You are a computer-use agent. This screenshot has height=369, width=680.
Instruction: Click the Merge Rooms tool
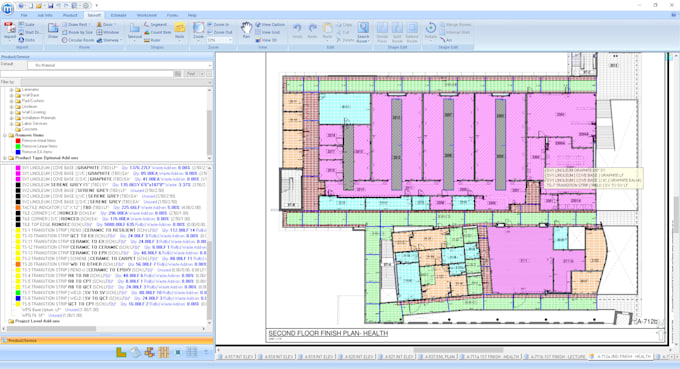(x=455, y=25)
